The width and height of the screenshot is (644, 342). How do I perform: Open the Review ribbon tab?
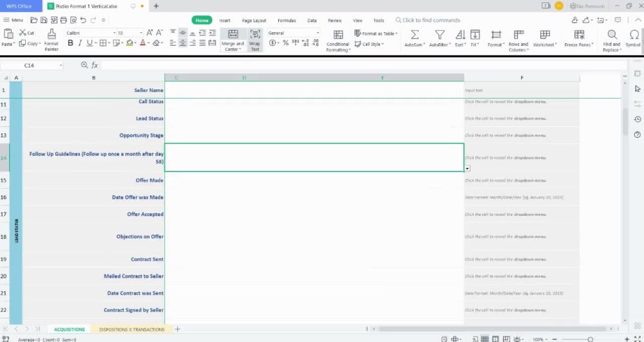[x=334, y=21]
